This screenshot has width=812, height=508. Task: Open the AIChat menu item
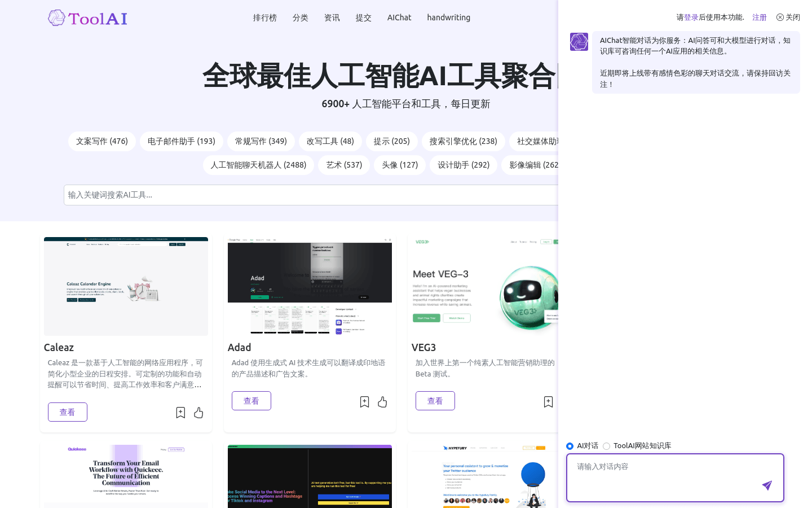coord(399,17)
